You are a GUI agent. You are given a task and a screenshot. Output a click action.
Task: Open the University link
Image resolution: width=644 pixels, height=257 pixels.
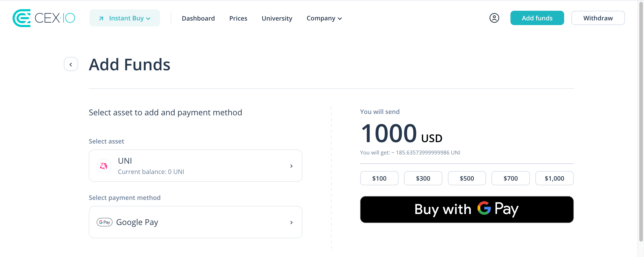(x=277, y=18)
